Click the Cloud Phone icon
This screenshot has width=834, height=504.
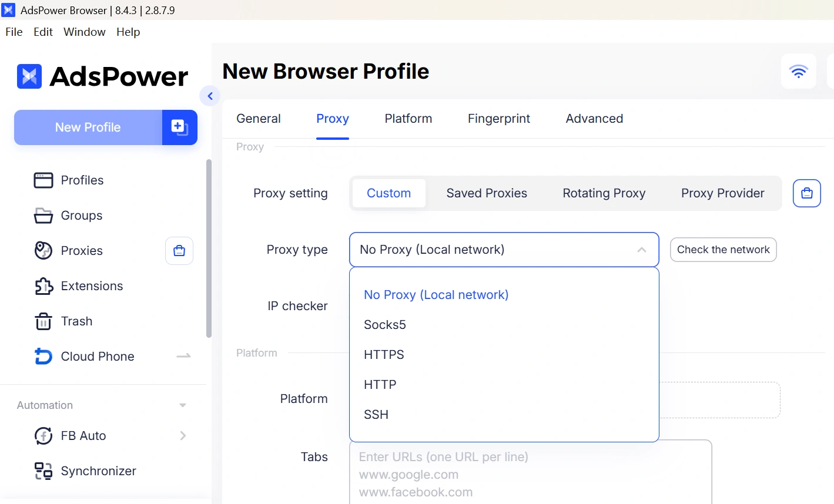(43, 357)
